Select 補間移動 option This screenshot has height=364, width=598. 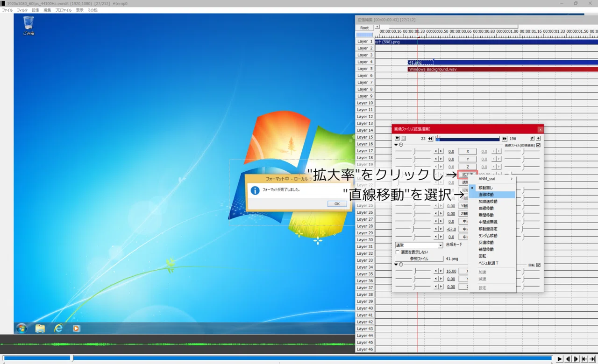pyautogui.click(x=492, y=250)
